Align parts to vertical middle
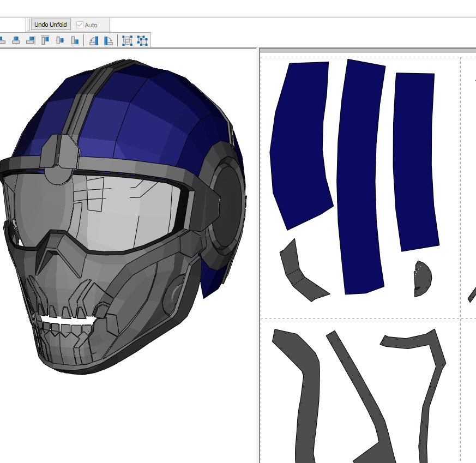This screenshot has height=463, width=476. [x=60, y=40]
